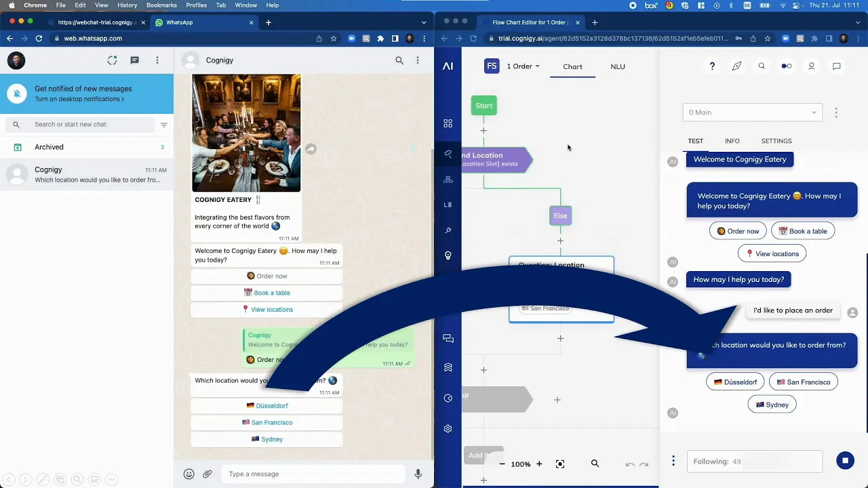
Task: Expand the 1 Order flow selector
Action: click(523, 66)
